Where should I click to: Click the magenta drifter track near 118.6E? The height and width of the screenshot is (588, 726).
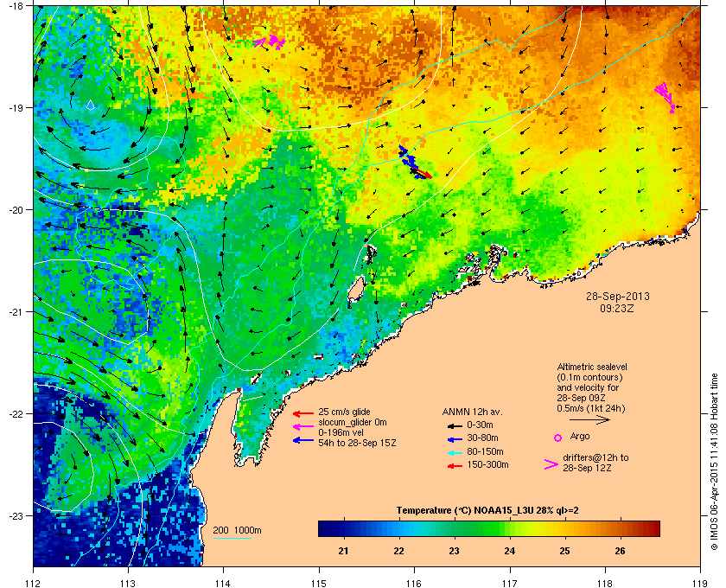(665, 98)
